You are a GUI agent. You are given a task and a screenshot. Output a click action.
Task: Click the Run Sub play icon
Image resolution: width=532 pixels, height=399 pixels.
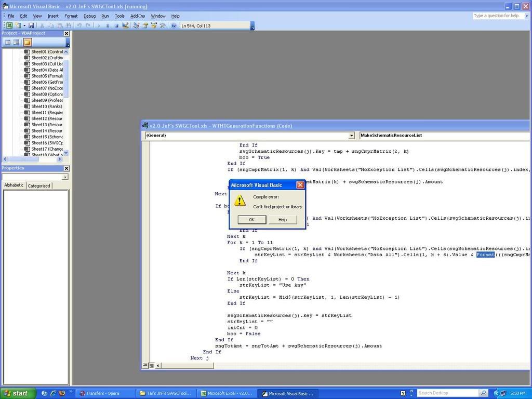click(x=99, y=25)
